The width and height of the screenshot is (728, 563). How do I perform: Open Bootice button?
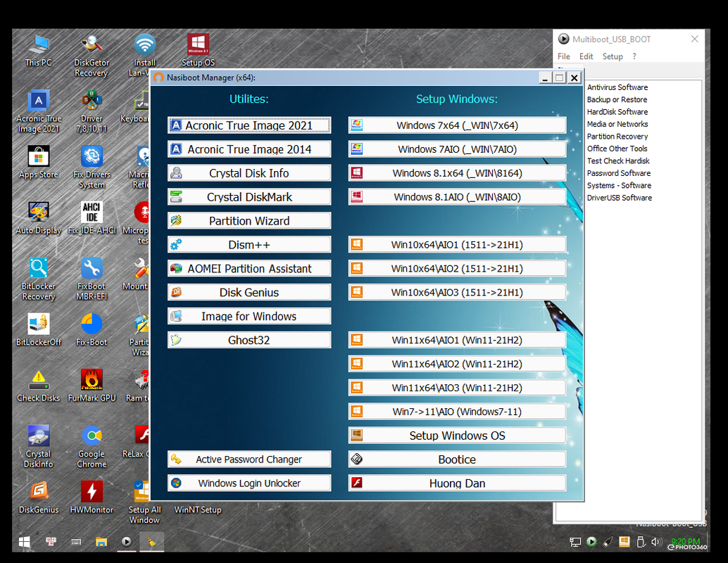click(x=458, y=459)
